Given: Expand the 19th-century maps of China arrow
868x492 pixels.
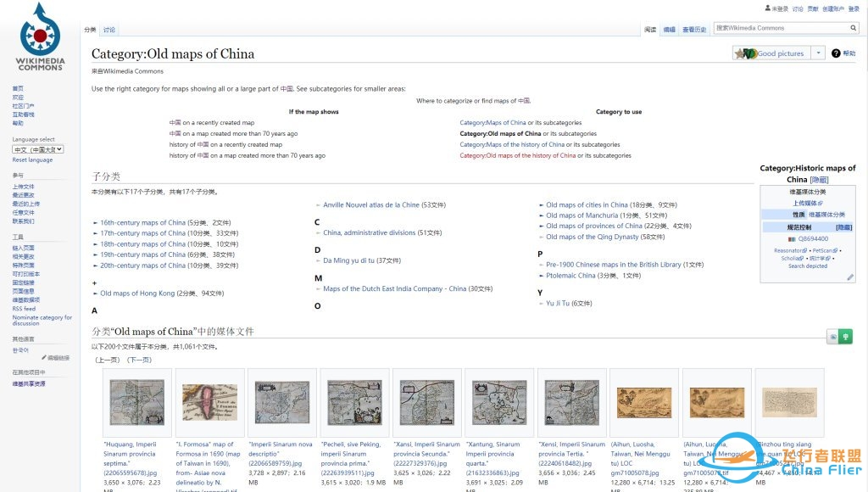Looking at the screenshot, I should tap(95, 254).
